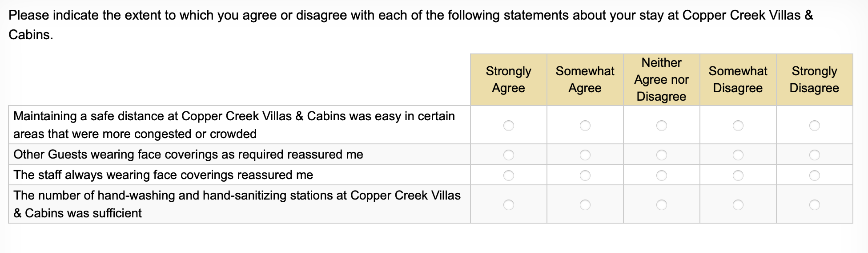Choose Somewhat Disagree for staff face coverings
The width and height of the screenshot is (868, 253).
[x=738, y=175]
